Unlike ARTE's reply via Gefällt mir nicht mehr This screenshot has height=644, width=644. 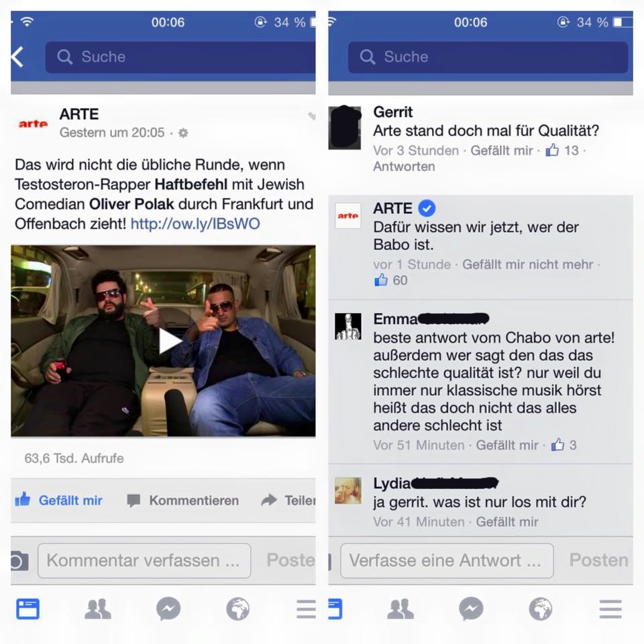[x=528, y=264]
